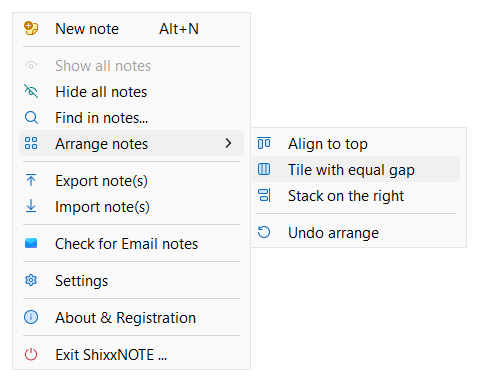This screenshot has width=479, height=382.
Task: Click the magnifier Find in notes icon
Action: point(31,117)
